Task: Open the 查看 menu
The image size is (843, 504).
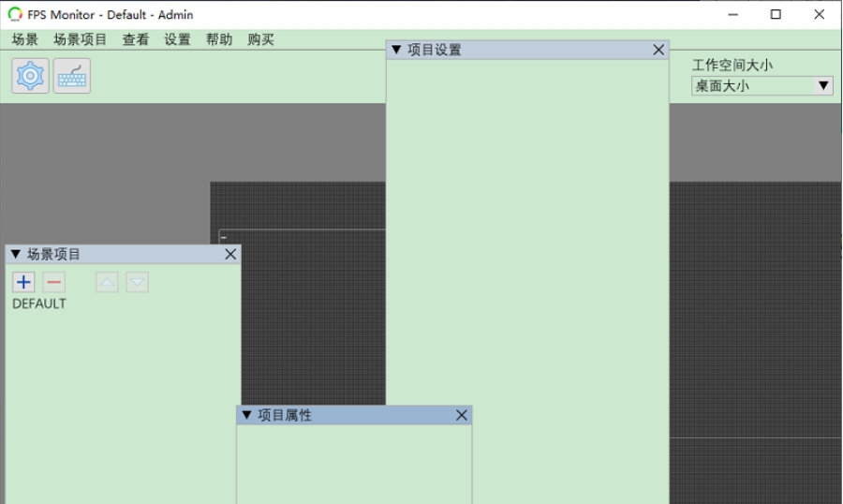Action: click(x=136, y=39)
